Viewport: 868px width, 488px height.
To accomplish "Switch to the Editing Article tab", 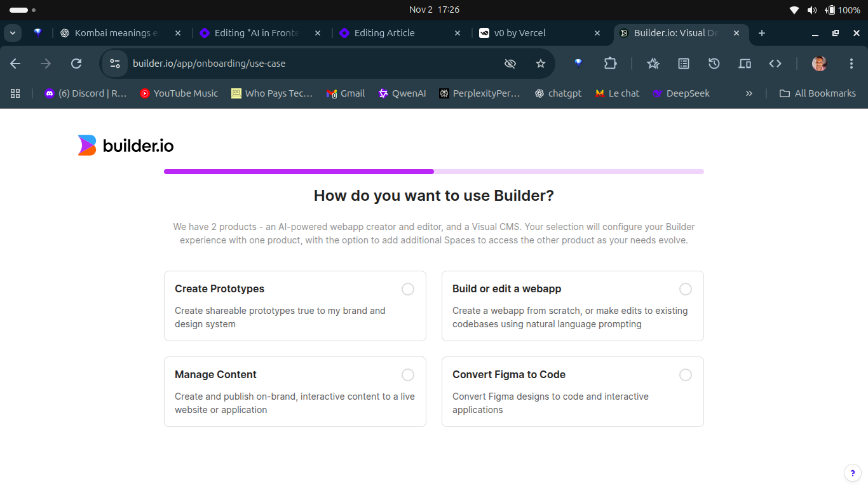I will (400, 33).
